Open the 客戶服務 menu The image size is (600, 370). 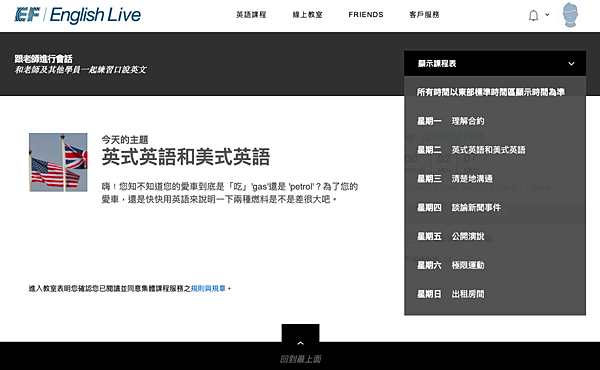[424, 15]
